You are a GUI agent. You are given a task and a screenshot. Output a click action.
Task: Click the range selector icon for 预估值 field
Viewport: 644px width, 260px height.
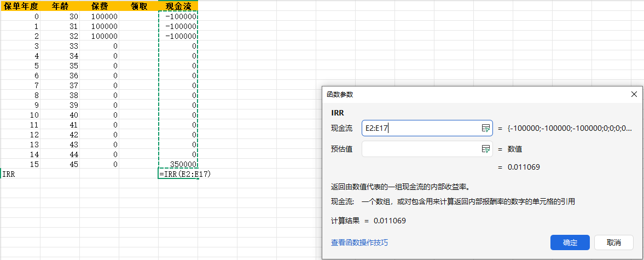[485, 149]
